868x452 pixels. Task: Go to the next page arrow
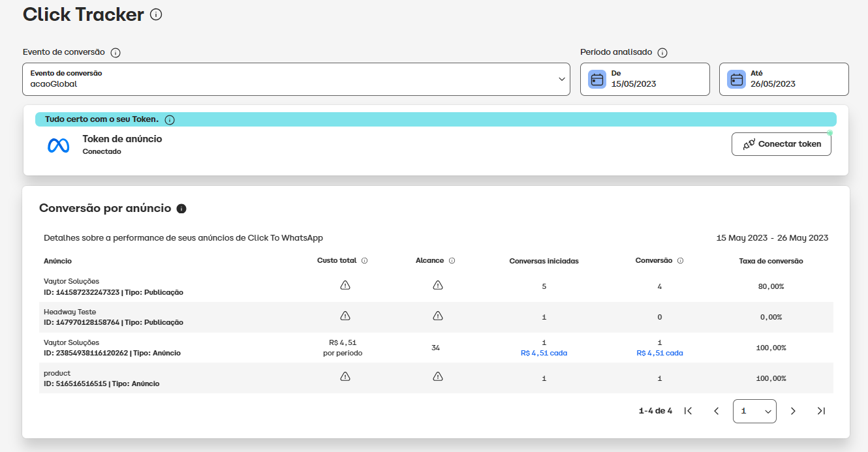coord(793,411)
